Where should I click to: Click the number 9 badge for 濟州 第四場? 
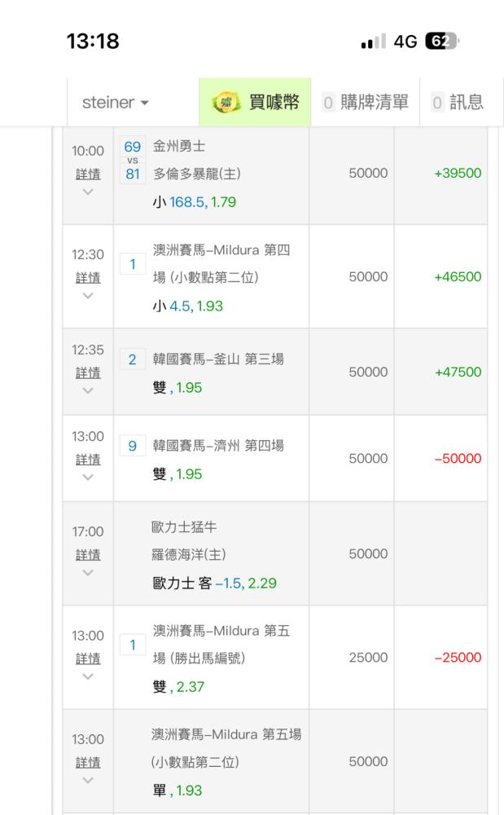(x=133, y=446)
